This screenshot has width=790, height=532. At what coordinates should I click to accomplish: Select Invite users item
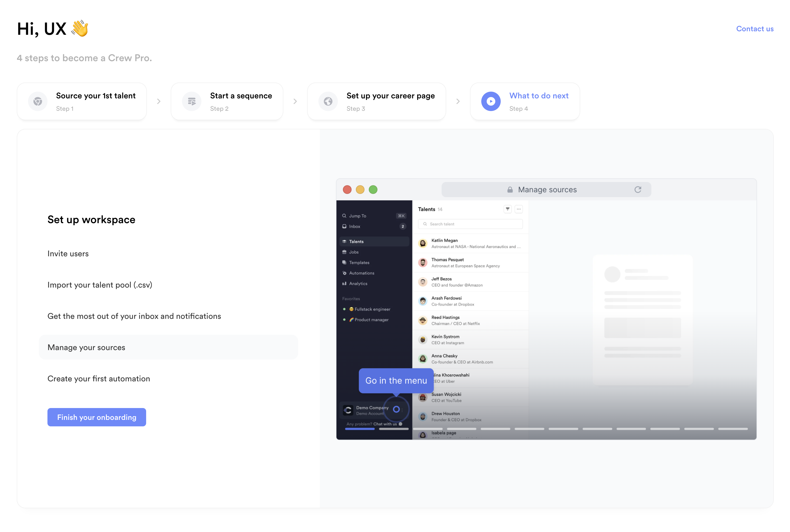(x=68, y=253)
